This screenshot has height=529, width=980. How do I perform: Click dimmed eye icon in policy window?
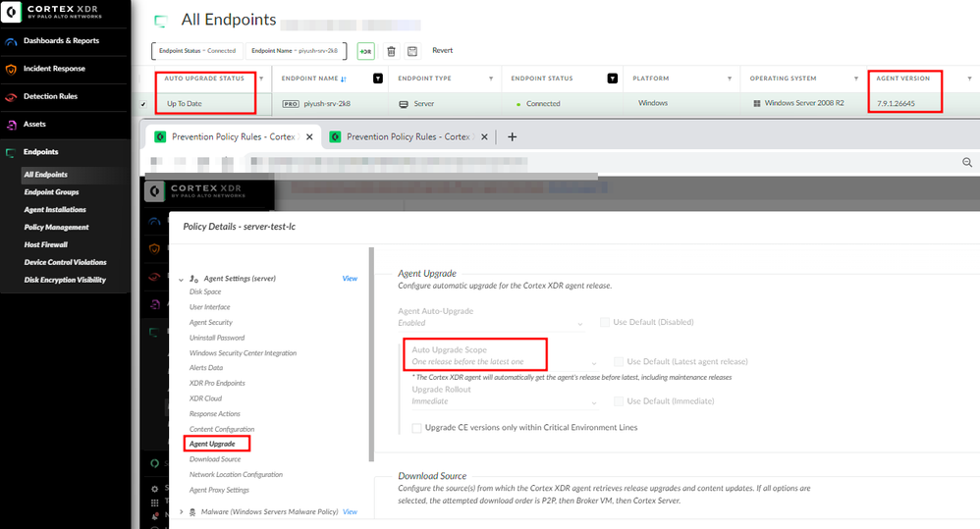(x=154, y=277)
